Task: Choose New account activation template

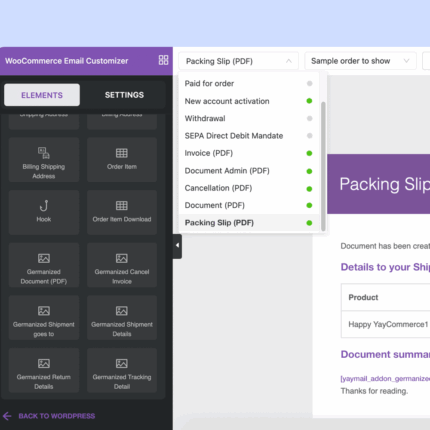Action: coord(248,101)
